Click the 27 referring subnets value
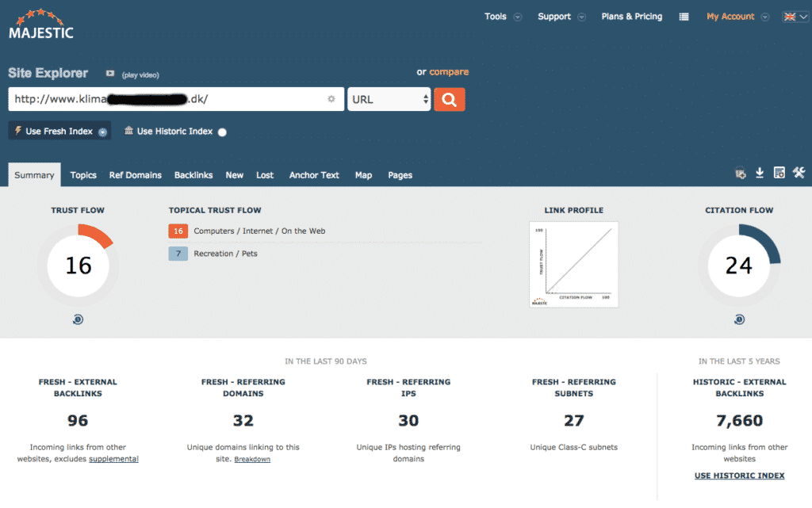 (574, 420)
